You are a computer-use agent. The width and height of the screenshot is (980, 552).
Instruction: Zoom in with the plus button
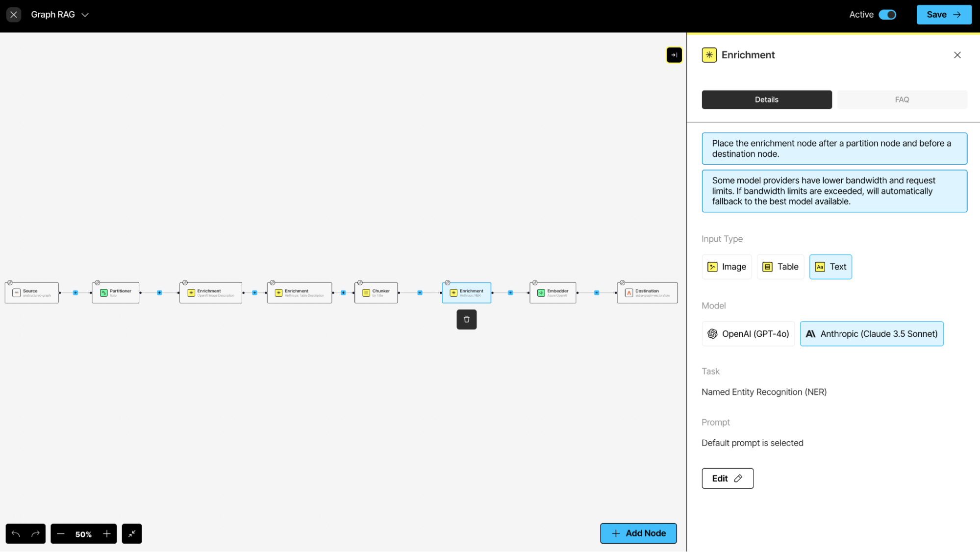point(107,534)
